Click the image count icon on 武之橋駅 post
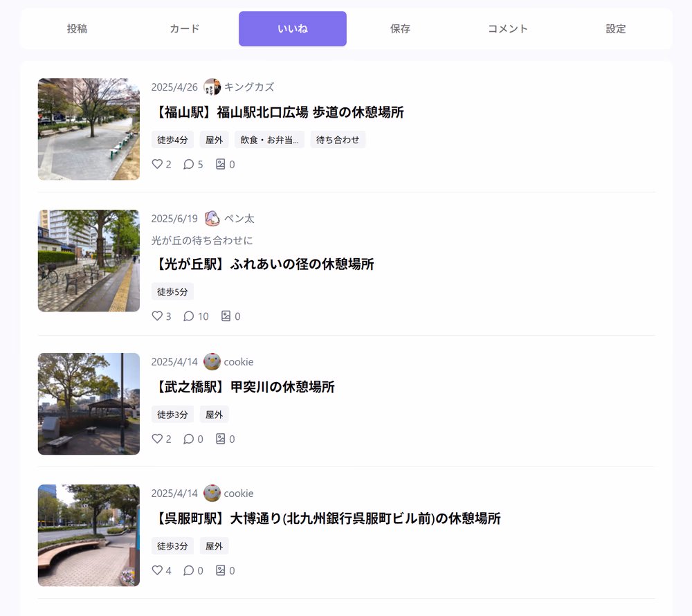The image size is (692, 616). coord(220,438)
